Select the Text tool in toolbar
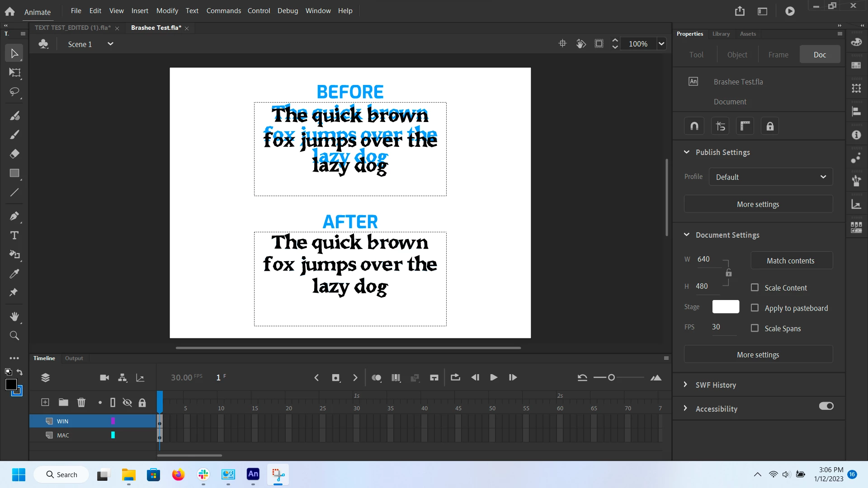The image size is (868, 488). click(14, 235)
